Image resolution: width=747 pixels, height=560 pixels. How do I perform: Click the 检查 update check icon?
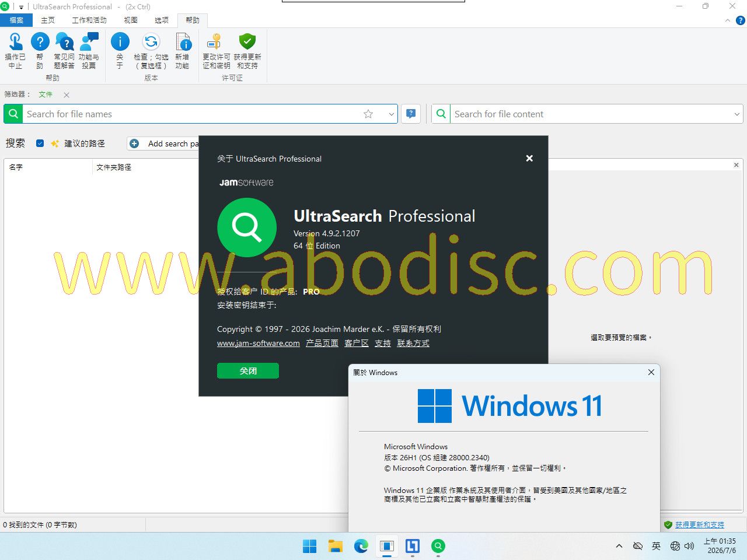151,42
